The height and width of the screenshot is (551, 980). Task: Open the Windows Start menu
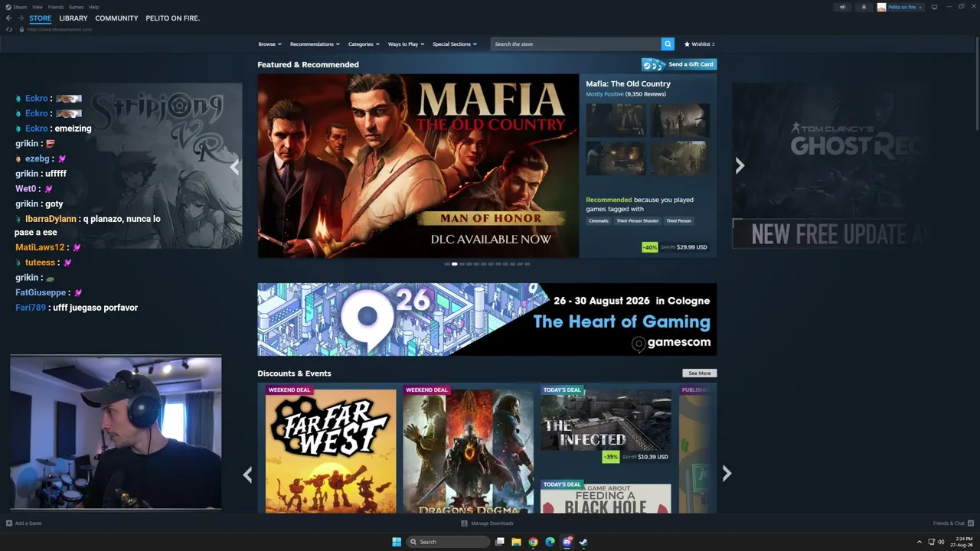tap(397, 542)
